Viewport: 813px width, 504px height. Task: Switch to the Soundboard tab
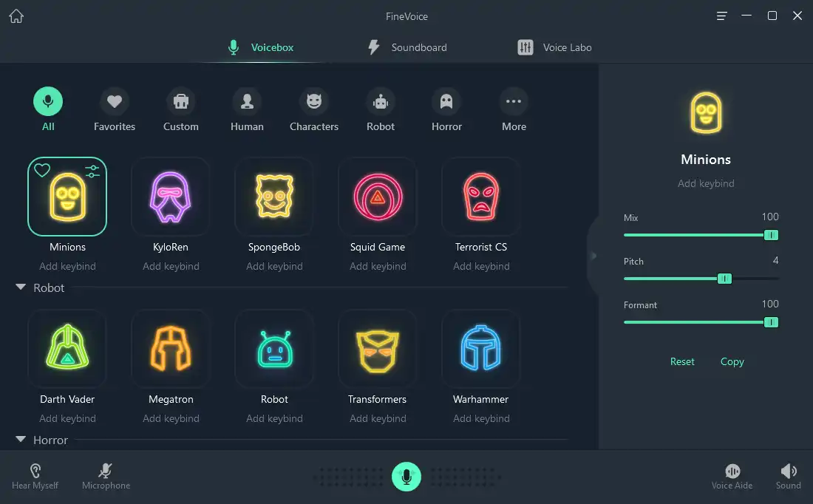pyautogui.click(x=407, y=47)
